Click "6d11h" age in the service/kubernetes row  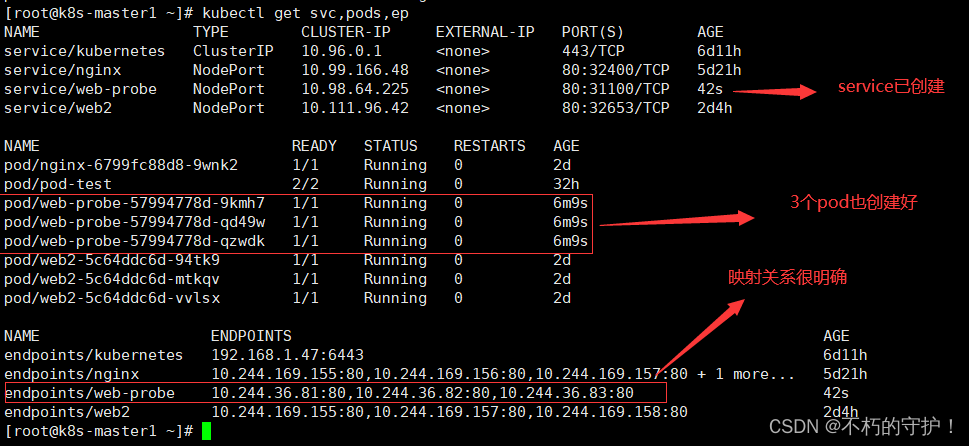[719, 51]
